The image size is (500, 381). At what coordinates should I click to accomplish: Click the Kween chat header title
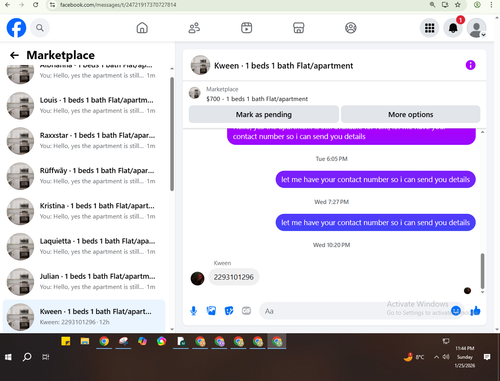[x=283, y=66]
